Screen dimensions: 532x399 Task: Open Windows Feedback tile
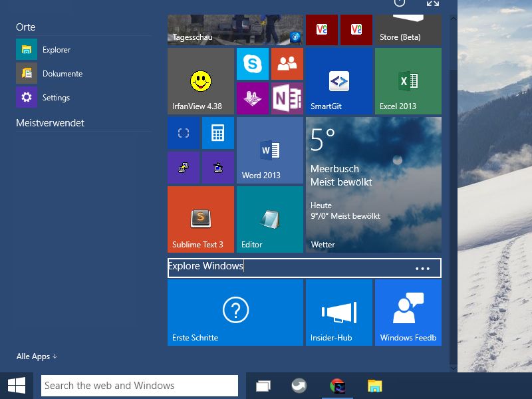coord(408,313)
